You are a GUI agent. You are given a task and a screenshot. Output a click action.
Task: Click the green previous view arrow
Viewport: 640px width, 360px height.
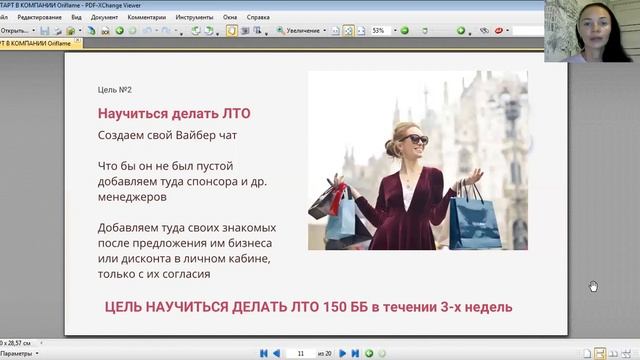119,31
